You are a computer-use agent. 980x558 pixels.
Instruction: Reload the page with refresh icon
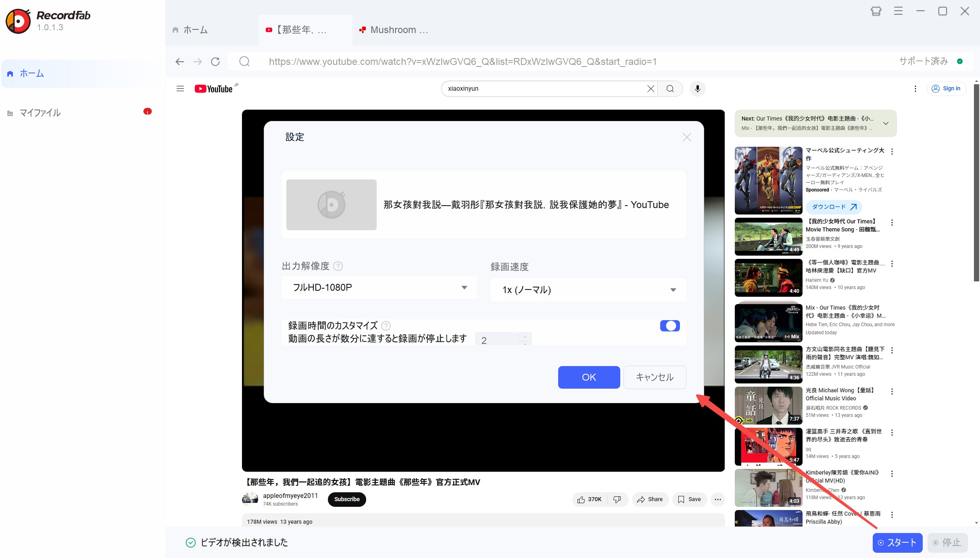215,62
